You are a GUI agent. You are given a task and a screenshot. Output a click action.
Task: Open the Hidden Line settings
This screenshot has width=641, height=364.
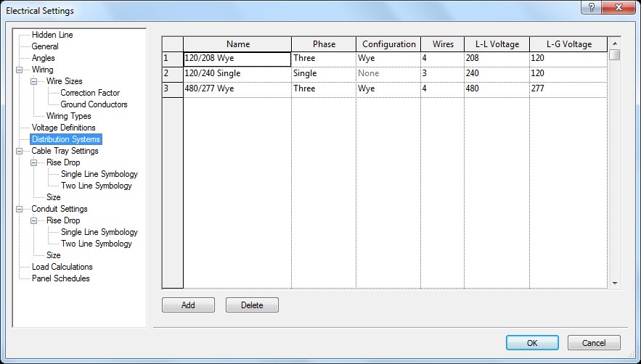click(x=52, y=35)
